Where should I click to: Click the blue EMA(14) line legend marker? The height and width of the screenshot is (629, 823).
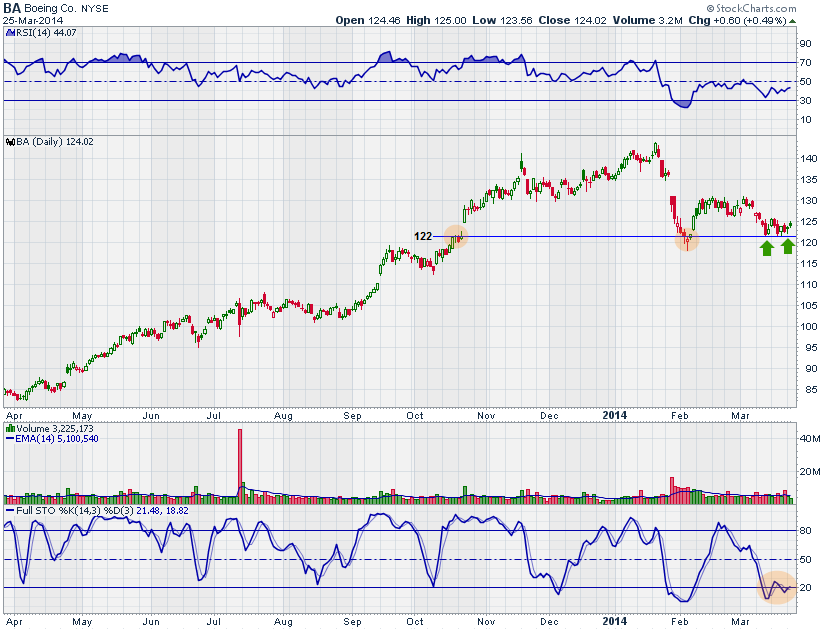8,438
